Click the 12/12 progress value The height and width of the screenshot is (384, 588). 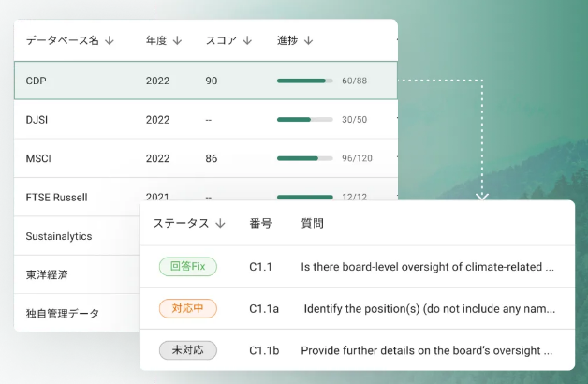tap(354, 197)
